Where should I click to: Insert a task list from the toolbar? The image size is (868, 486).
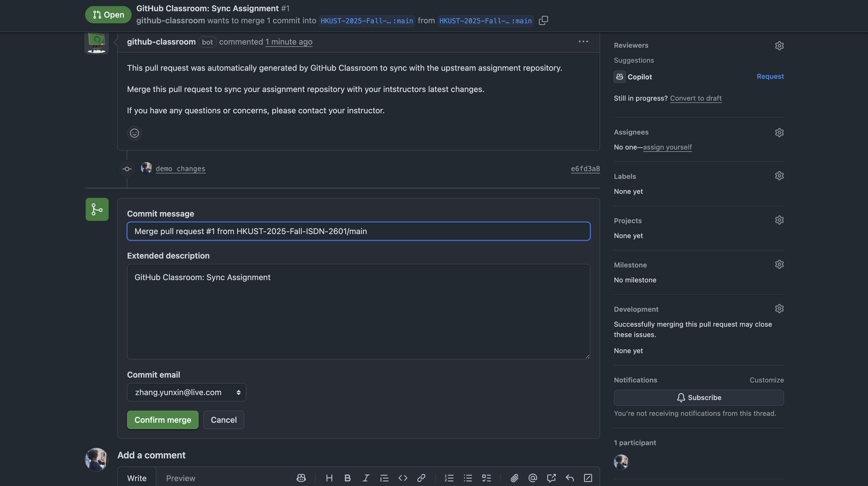(486, 478)
